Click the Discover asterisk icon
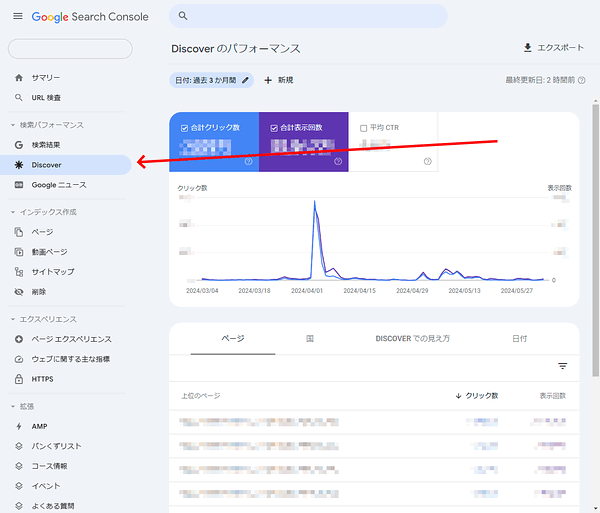600x513 pixels. point(19,165)
